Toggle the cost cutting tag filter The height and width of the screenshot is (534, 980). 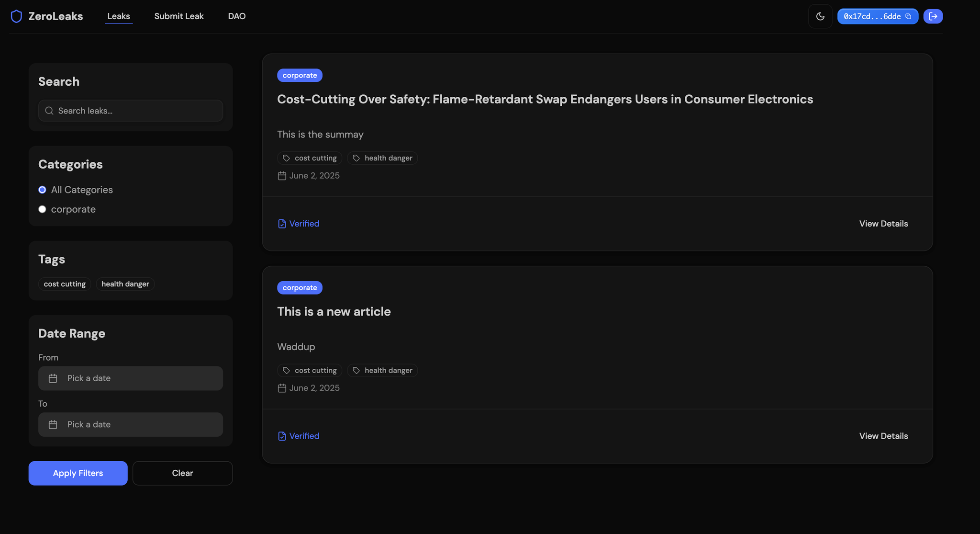pyautogui.click(x=65, y=284)
